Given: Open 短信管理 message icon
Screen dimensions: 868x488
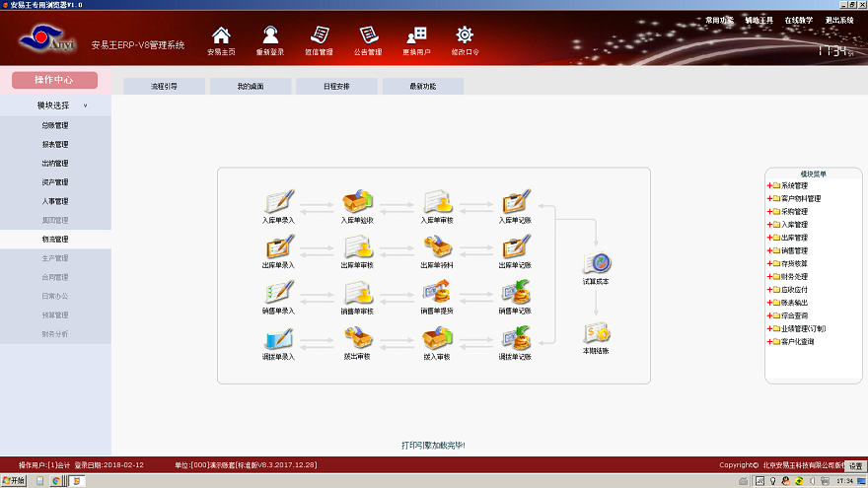Looking at the screenshot, I should point(320,35).
